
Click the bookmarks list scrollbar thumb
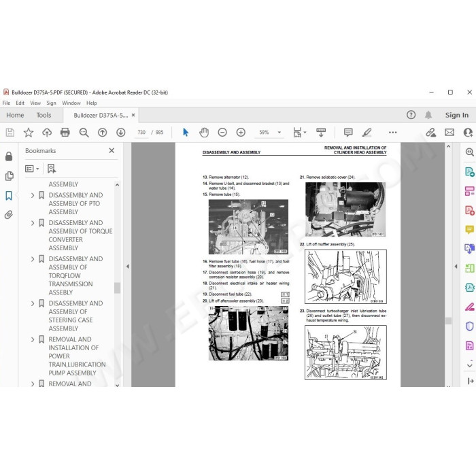pos(117,288)
